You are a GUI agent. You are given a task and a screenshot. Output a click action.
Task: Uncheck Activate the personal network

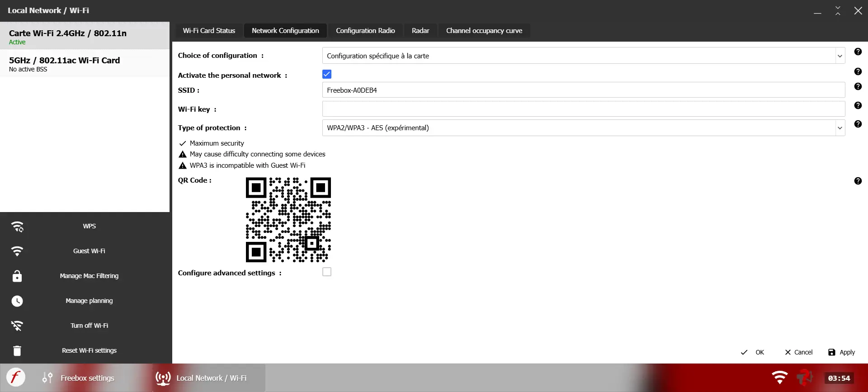[327, 74]
